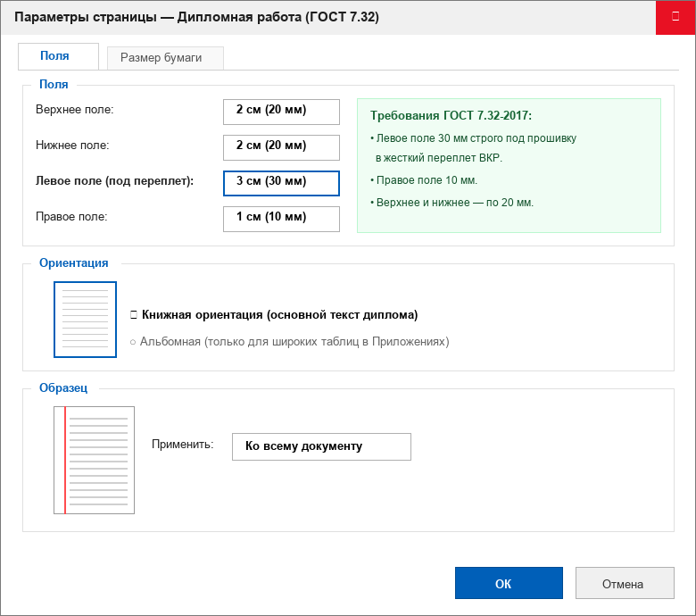Edit the Верхнее поле value field
The image size is (696, 616).
coord(281,112)
